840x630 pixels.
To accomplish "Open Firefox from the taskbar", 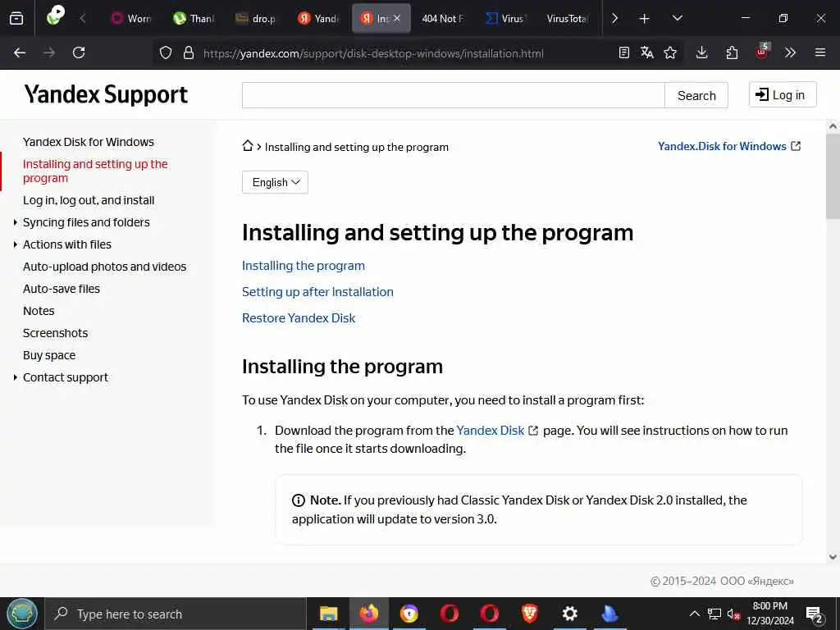I will click(368, 614).
